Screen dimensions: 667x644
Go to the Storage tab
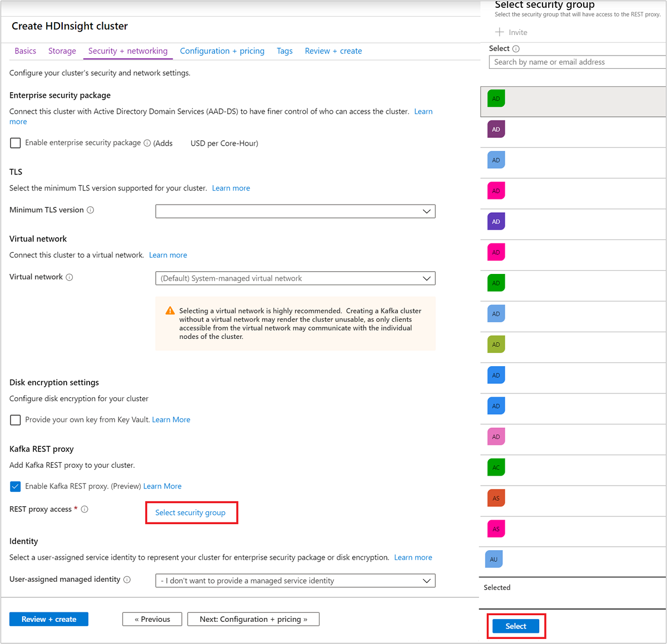click(x=62, y=51)
